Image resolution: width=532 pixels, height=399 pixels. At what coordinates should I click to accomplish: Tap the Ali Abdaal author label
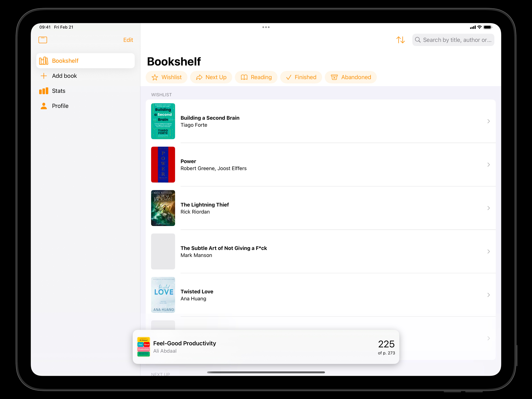coord(165,351)
